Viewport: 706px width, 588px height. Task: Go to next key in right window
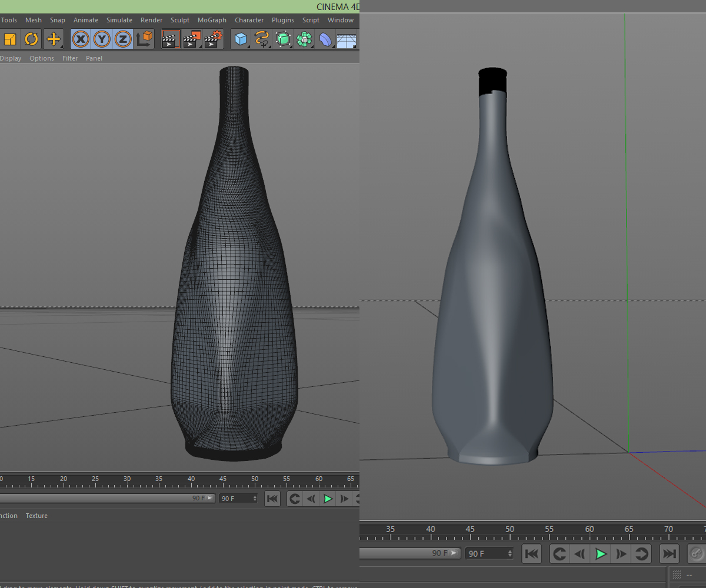pos(642,554)
